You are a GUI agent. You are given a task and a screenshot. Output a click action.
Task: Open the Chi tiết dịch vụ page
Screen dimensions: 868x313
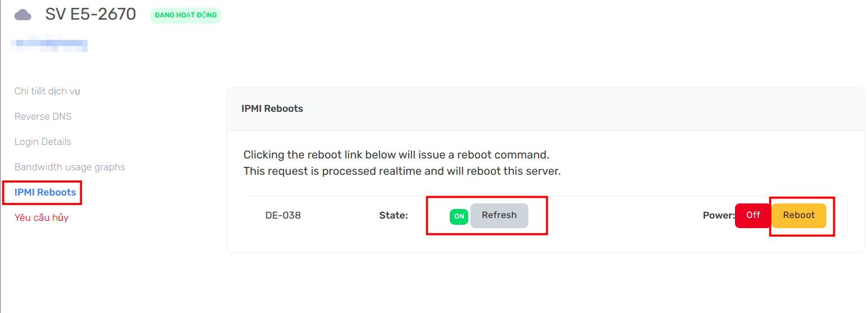point(47,91)
